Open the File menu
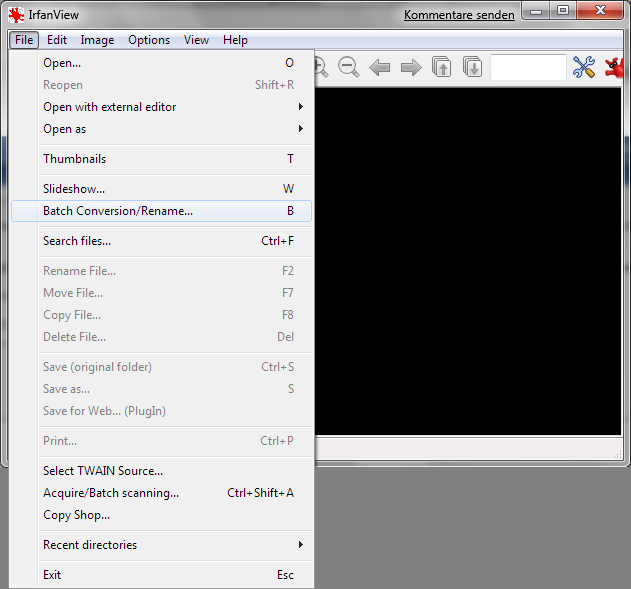The width and height of the screenshot is (631, 589). 24,40
